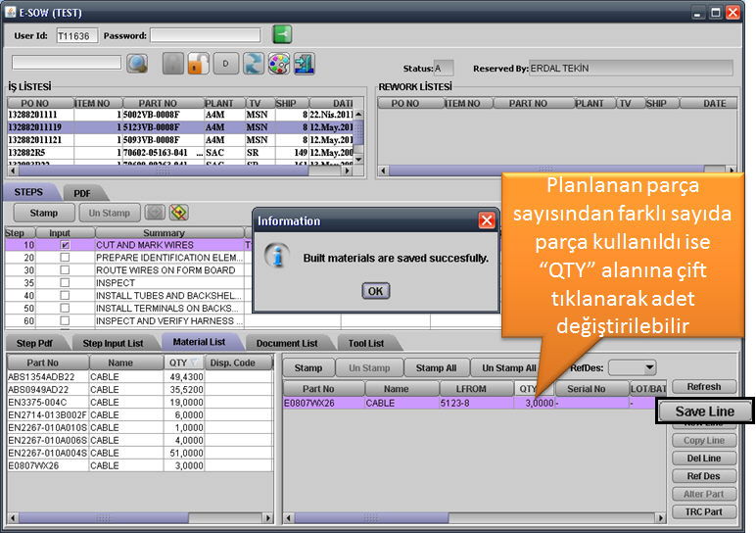The image size is (756, 533).
Task: Check Input box for step 40
Action: pyautogui.click(x=65, y=295)
